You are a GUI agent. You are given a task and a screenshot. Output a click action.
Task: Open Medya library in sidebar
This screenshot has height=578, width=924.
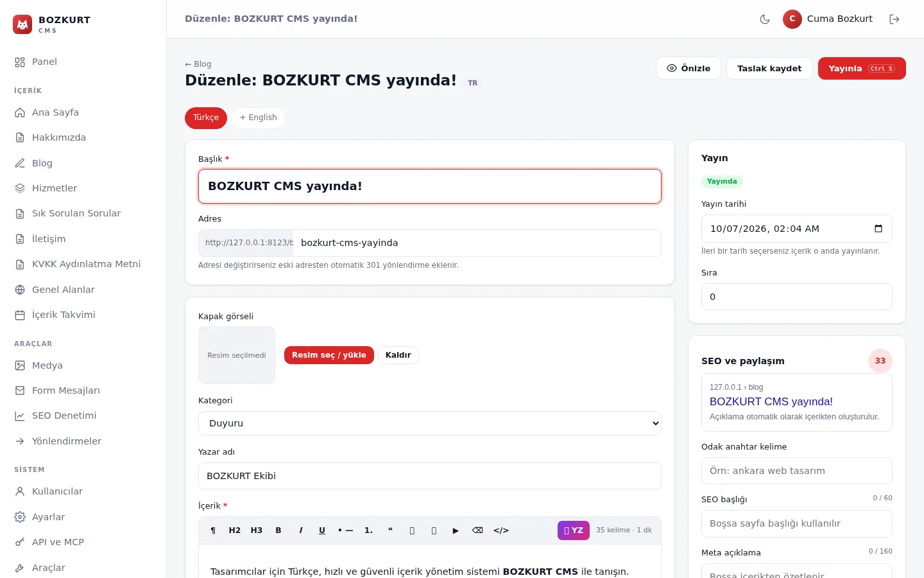(x=83, y=365)
